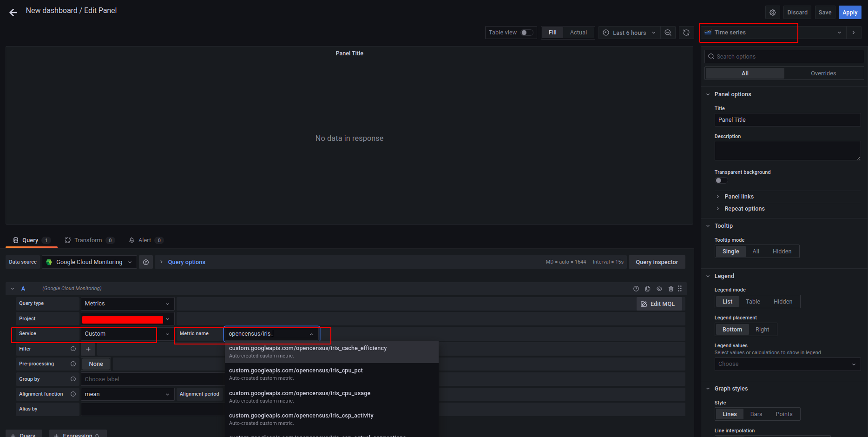Save the dashboard
The height and width of the screenshot is (437, 868).
tap(825, 13)
